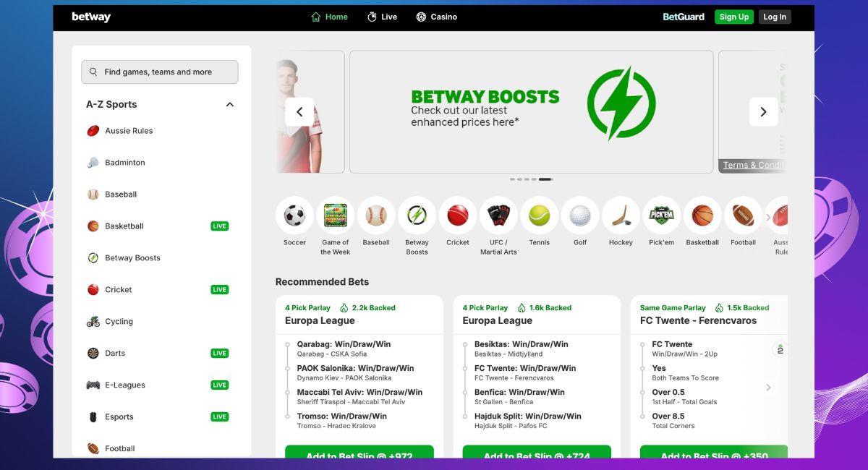This screenshot has height=470, width=868.
Task: Click 'Besiktas: Win/Draw/Win' selection
Action: click(522, 344)
